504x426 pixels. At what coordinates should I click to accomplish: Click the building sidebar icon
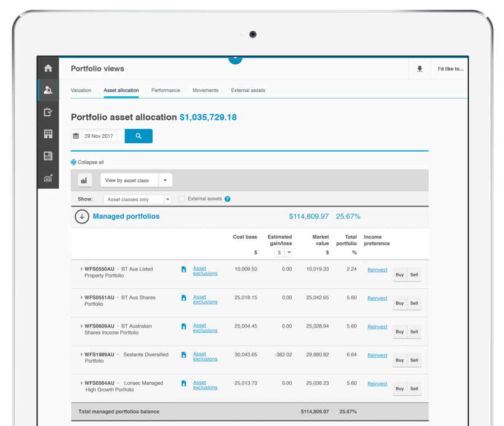click(48, 134)
